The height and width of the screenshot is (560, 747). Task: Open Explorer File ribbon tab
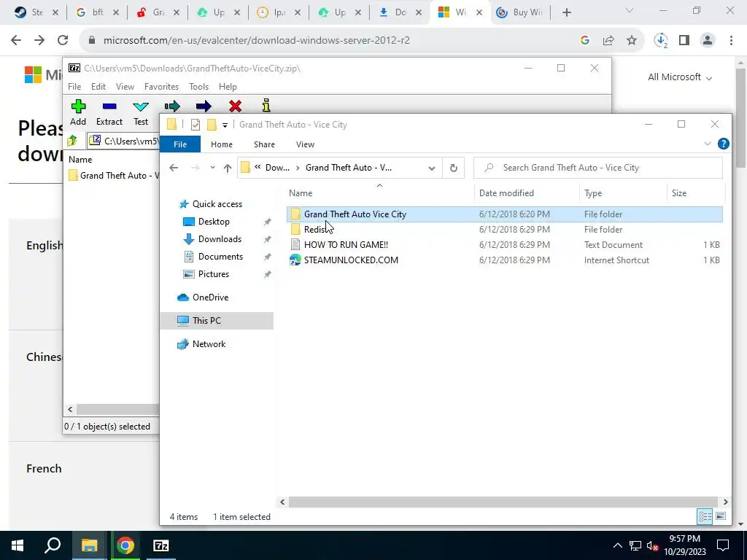pyautogui.click(x=180, y=144)
